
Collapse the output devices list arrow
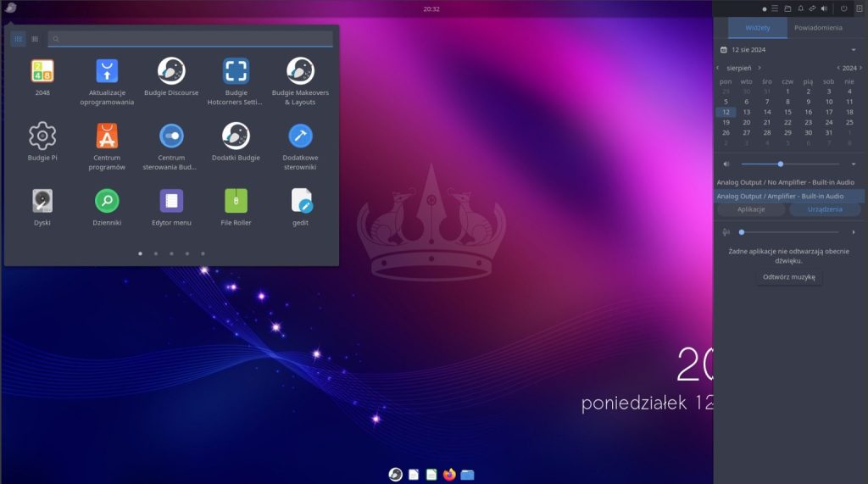tap(853, 164)
